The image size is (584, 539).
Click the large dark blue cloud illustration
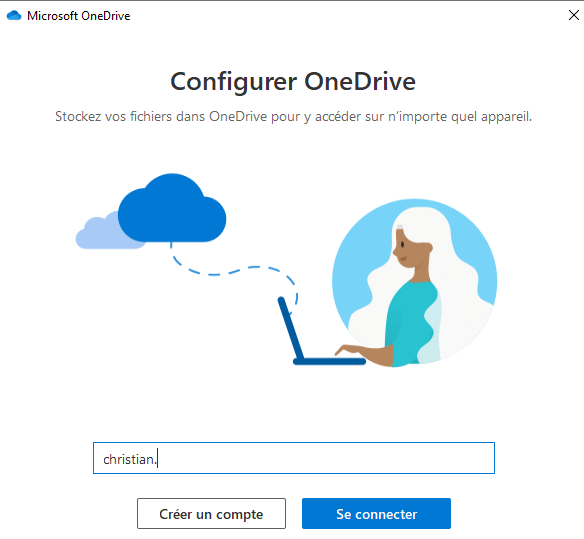coord(172,208)
